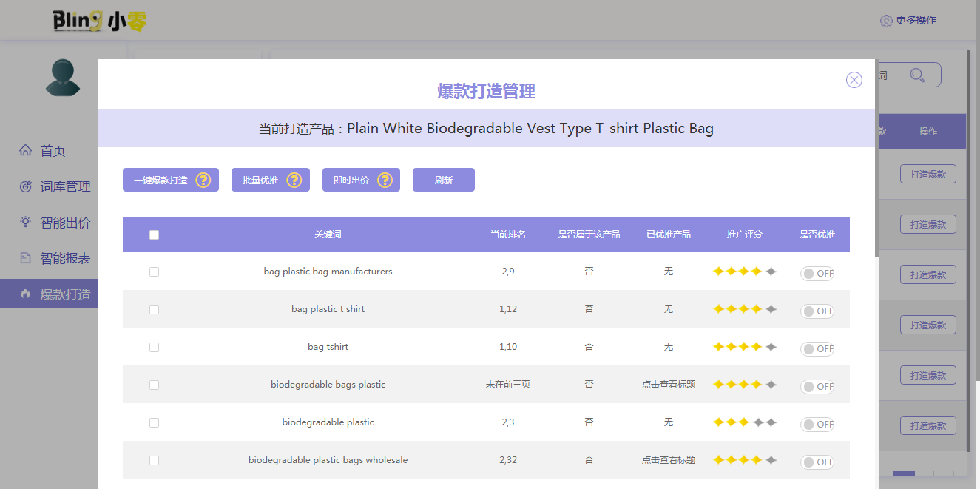Screen dimensions: 980x489
Task: Click the 关键词 column header
Action: coord(328,235)
